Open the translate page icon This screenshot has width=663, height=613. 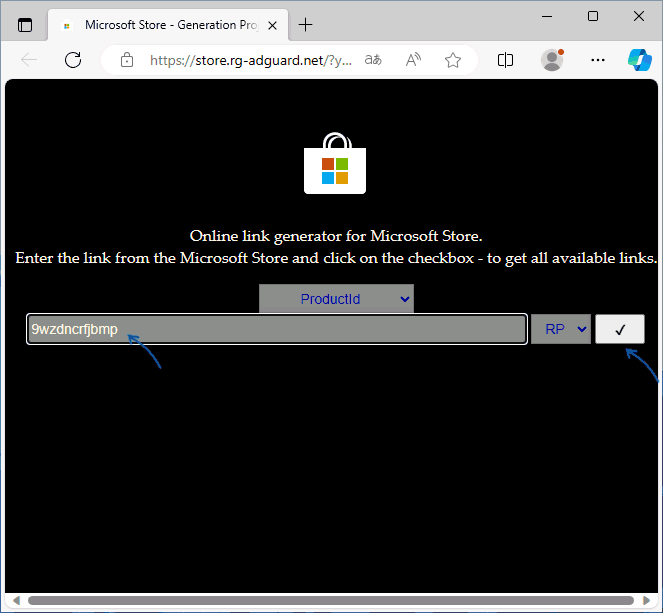373,60
